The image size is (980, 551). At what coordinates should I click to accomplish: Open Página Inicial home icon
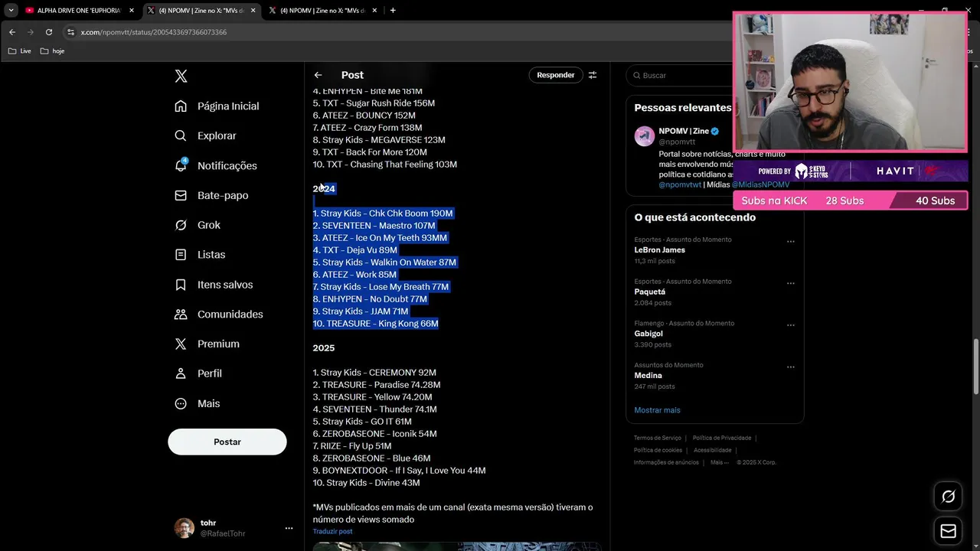click(x=181, y=106)
